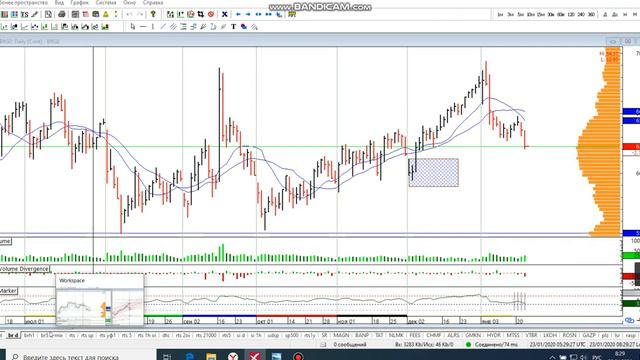This screenshot has height=360, width=640.
Task: Click the Marker indicator label
Action: [8, 291]
